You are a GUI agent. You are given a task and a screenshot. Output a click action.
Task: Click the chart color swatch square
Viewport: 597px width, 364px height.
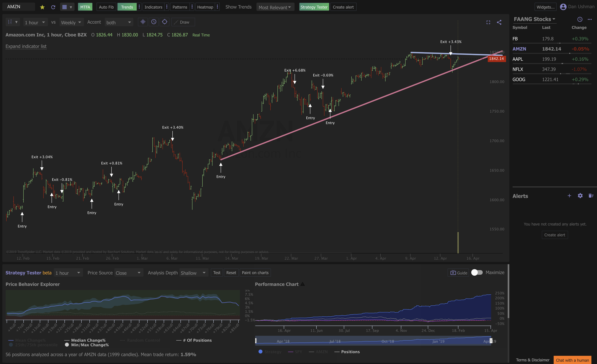click(x=65, y=7)
